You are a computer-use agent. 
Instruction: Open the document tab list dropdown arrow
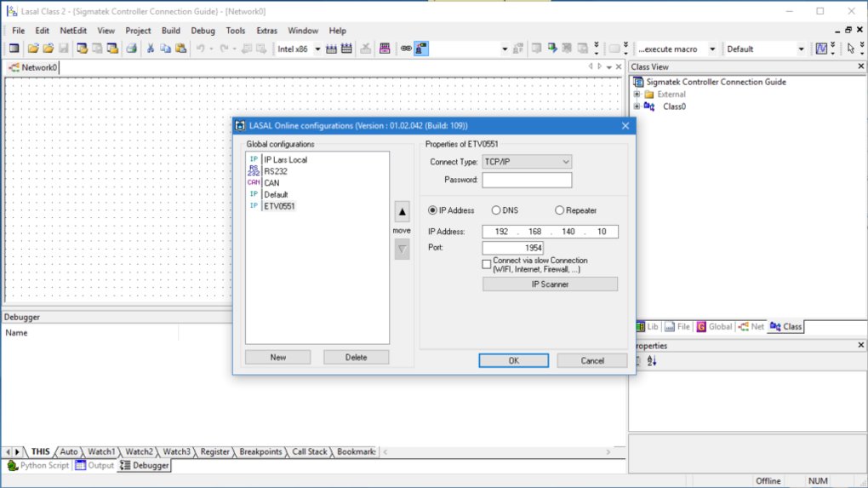click(609, 67)
